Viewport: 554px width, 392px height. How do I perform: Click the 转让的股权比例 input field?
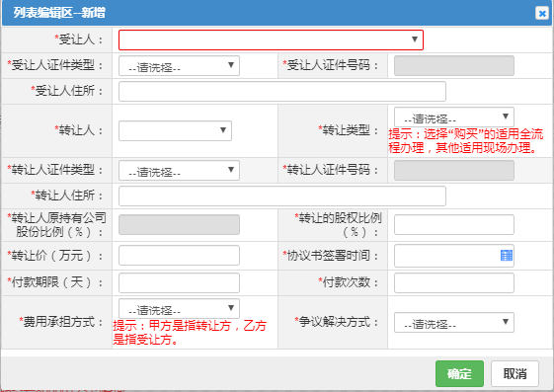pyautogui.click(x=454, y=224)
